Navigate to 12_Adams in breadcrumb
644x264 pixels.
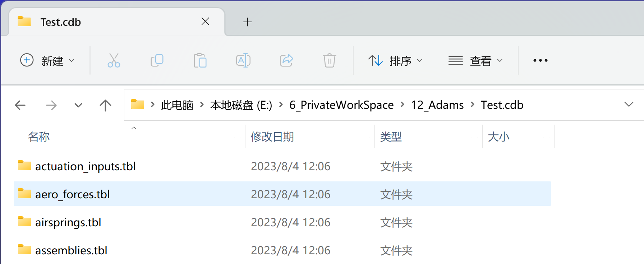coord(437,105)
